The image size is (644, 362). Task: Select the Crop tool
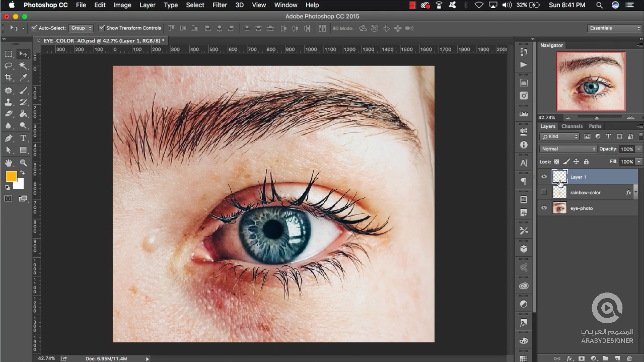click(9, 78)
